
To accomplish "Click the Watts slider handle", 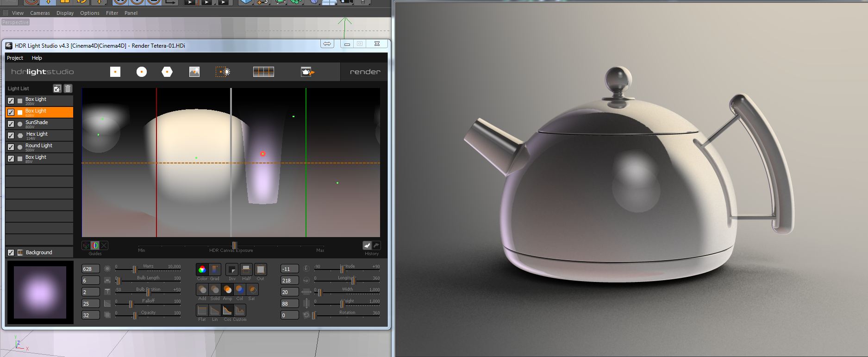I will [x=134, y=269].
